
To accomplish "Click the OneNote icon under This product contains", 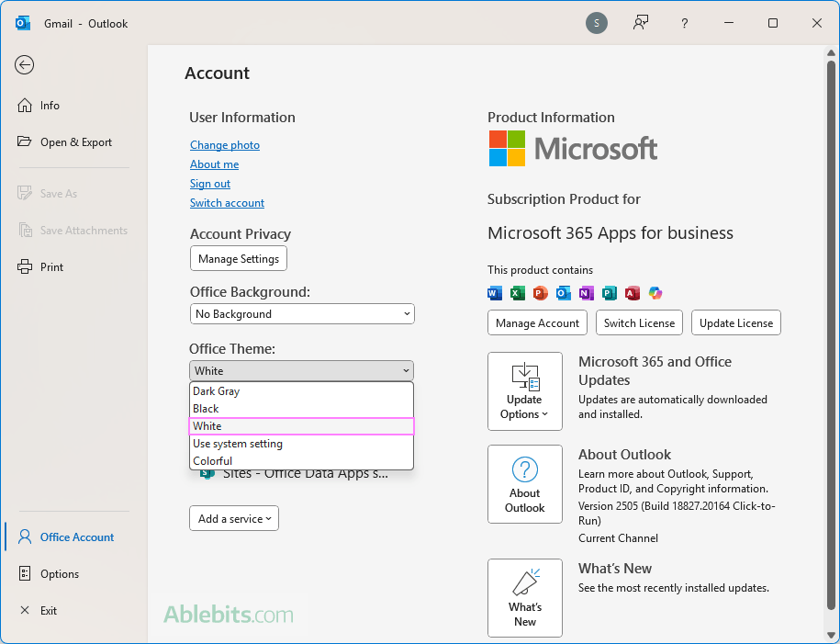I will (x=587, y=293).
